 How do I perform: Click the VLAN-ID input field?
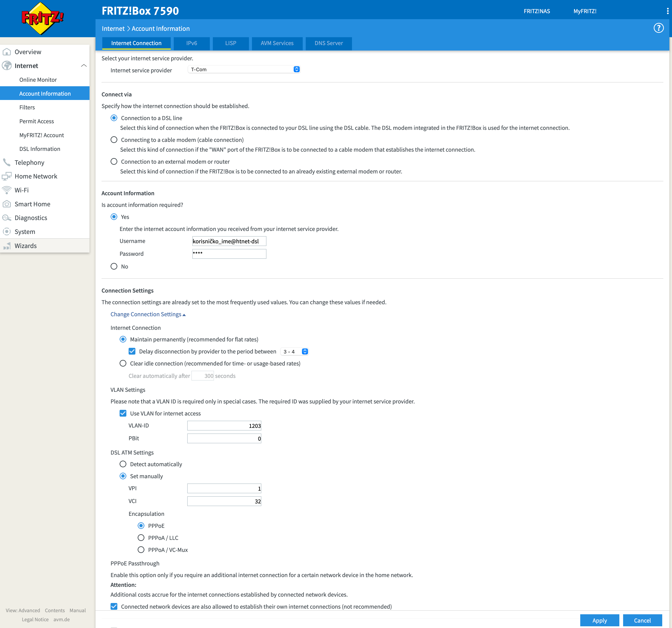224,426
